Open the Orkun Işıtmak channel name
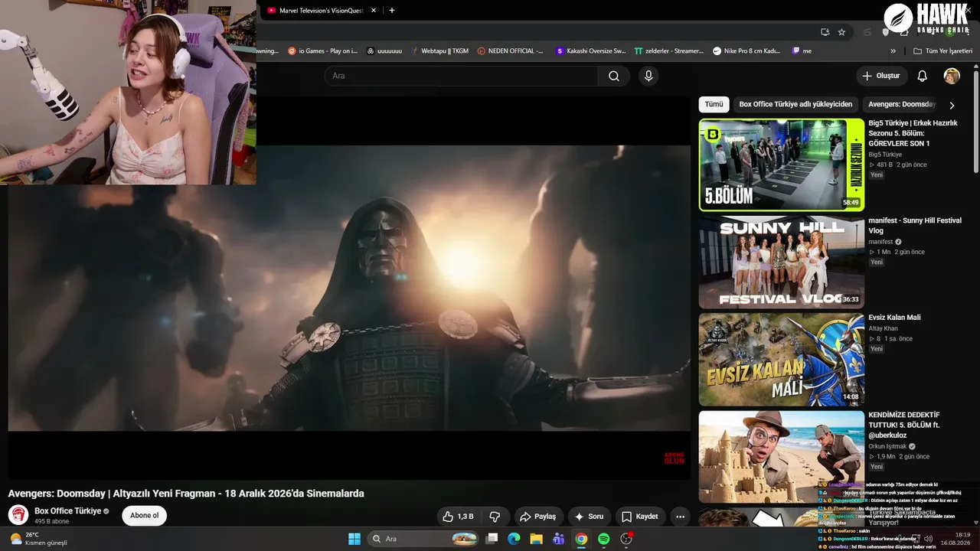Image resolution: width=980 pixels, height=551 pixels. click(888, 446)
